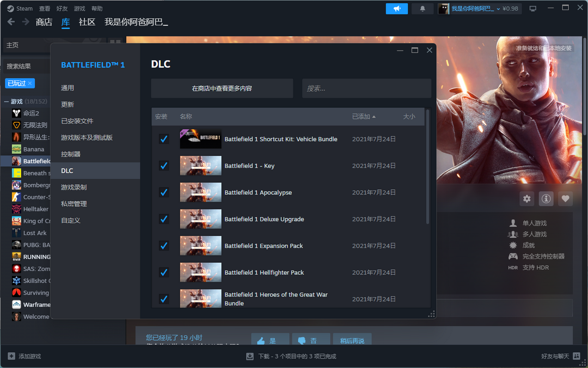Viewport: 588px width, 368px height.
Task: Click the megaphone announcements icon
Action: tap(396, 9)
